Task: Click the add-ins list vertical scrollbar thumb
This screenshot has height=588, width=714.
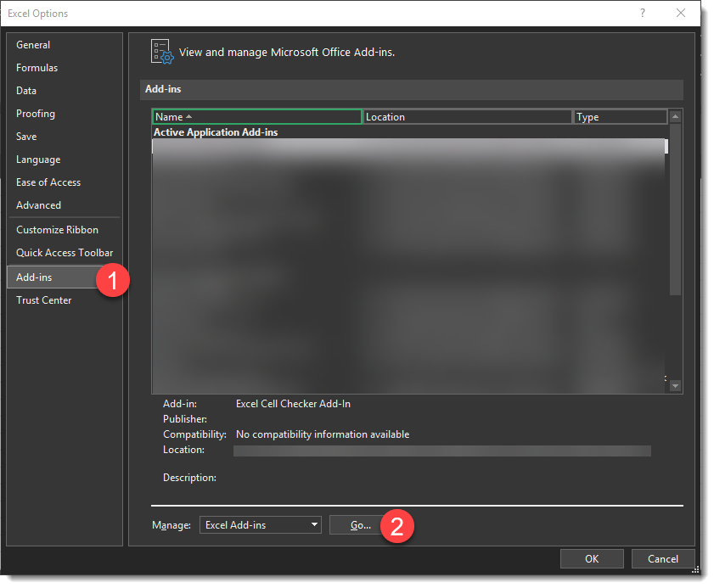Action: pyautogui.click(x=675, y=210)
